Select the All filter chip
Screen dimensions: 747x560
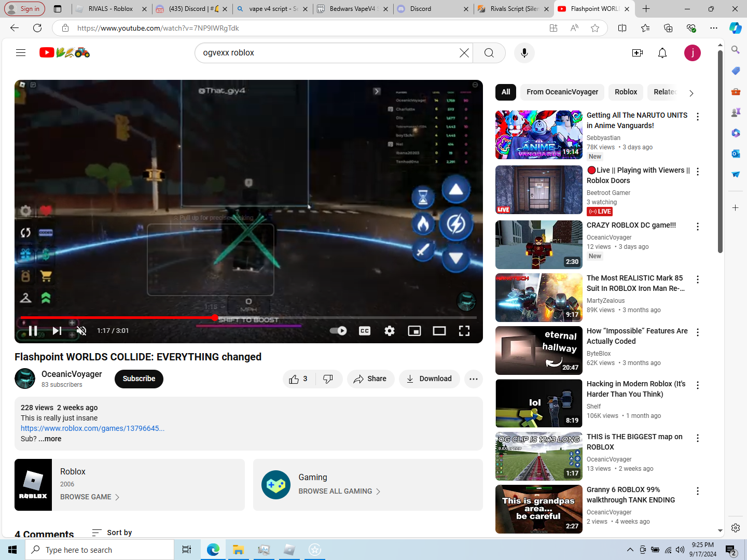(x=506, y=92)
